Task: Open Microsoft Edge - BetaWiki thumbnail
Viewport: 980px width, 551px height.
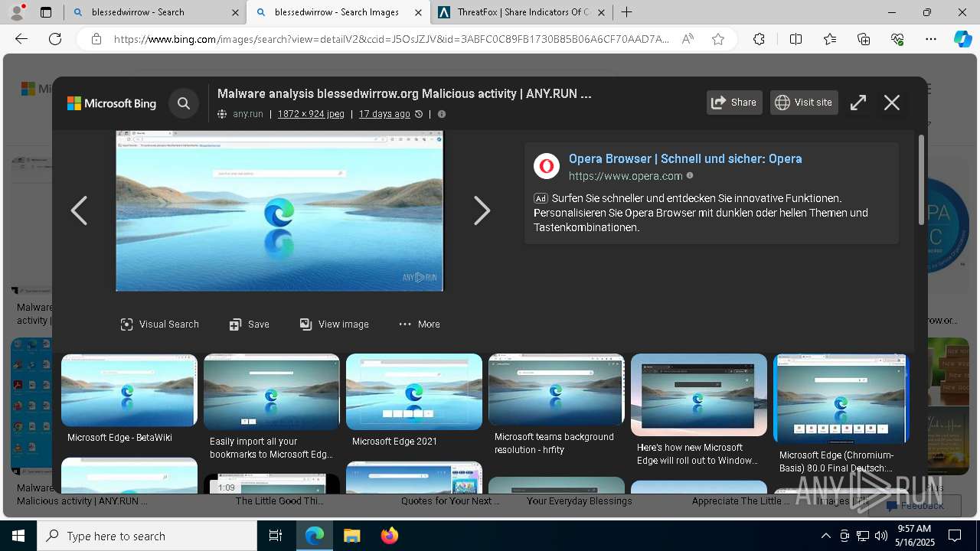Action: click(129, 390)
